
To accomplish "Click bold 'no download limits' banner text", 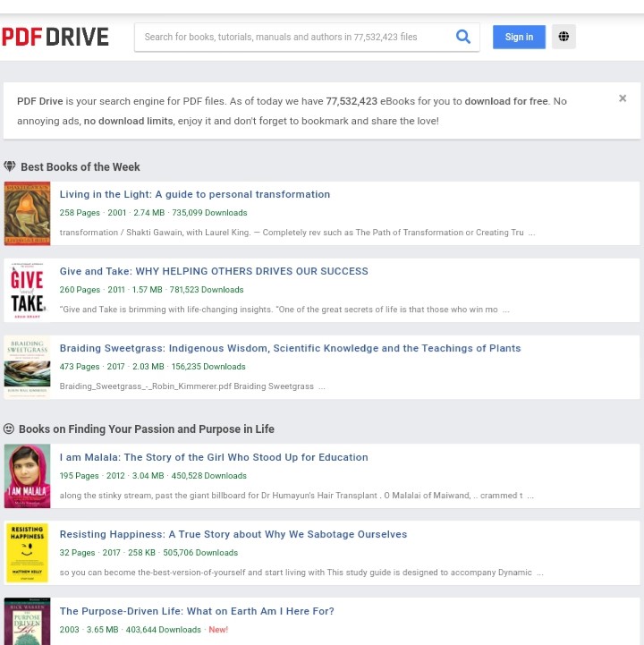I will click(x=128, y=121).
